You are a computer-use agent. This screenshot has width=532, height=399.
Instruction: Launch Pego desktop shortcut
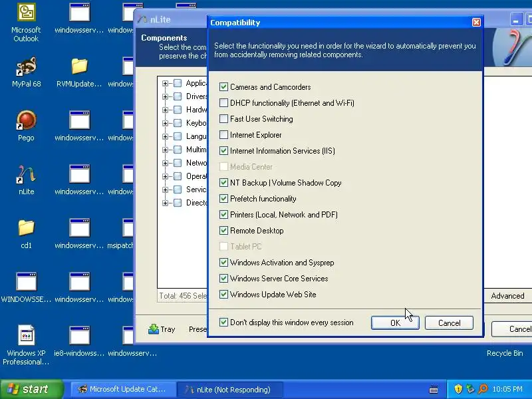point(26,126)
